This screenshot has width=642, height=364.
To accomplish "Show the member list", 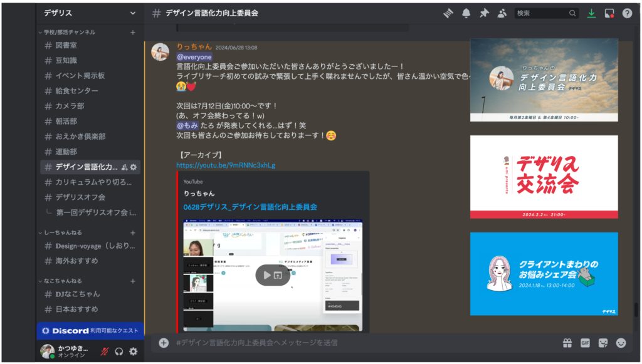I will pyautogui.click(x=502, y=13).
